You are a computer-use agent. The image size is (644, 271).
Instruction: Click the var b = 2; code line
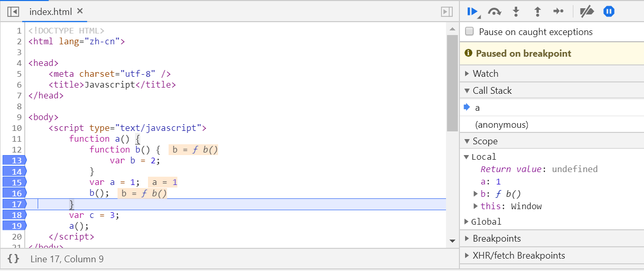point(135,160)
